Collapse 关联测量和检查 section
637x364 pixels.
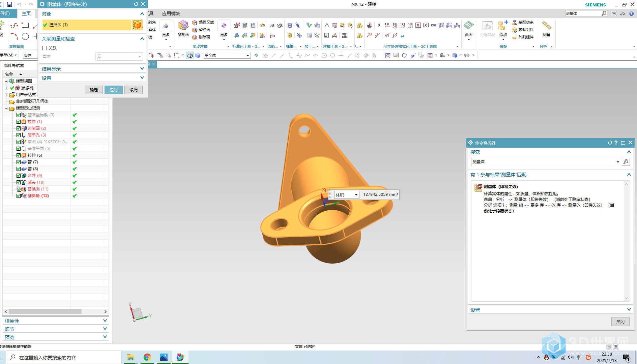click(x=142, y=39)
